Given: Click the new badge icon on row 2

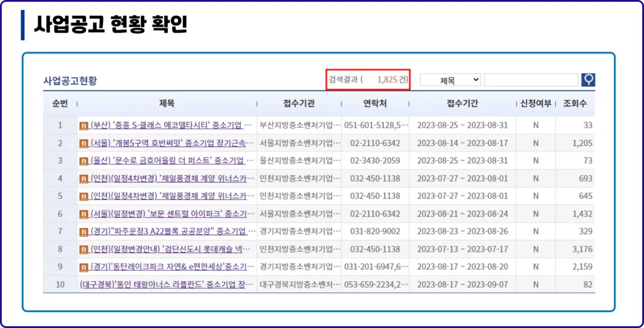Looking at the screenshot, I should (x=84, y=143).
